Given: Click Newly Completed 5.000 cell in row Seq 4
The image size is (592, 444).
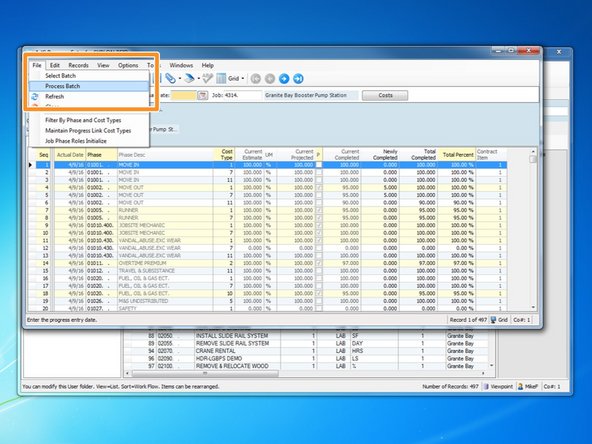Looking at the screenshot, I should coord(381,188).
